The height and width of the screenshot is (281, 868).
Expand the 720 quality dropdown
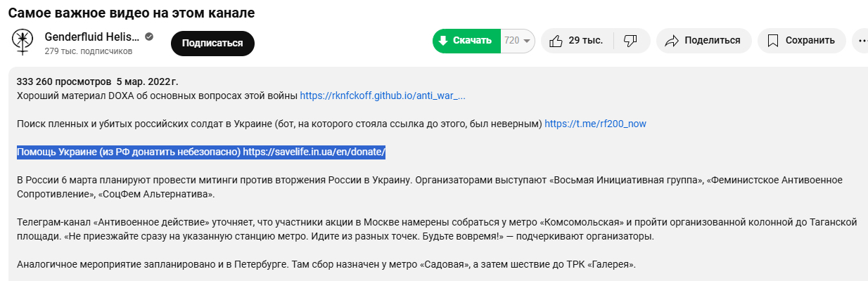[x=518, y=41]
